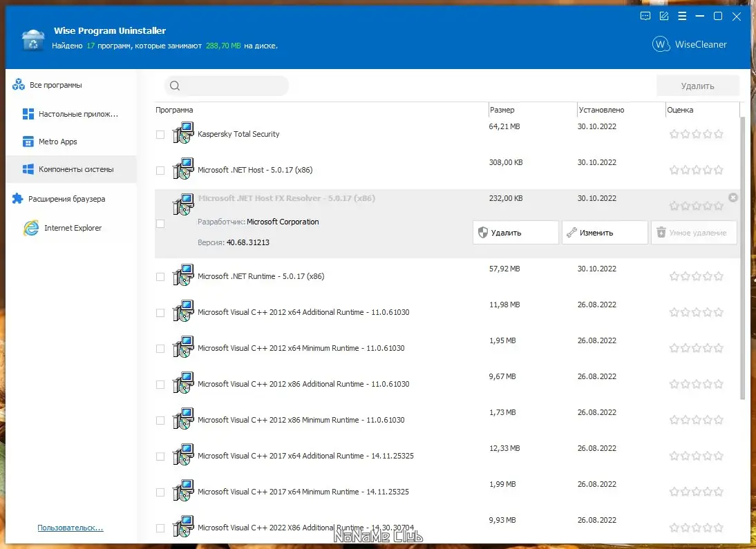Click the Kaspersky Total Security installer icon

183,133
